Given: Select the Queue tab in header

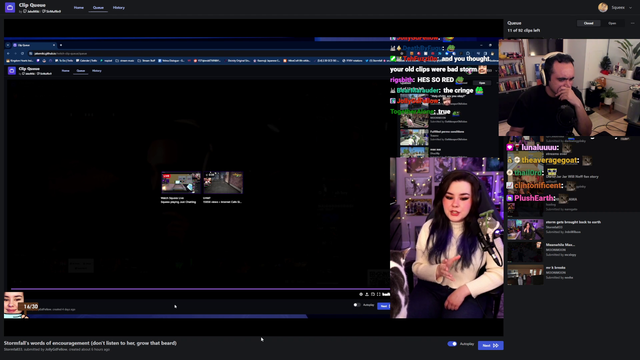Looking at the screenshot, I should (x=98, y=8).
